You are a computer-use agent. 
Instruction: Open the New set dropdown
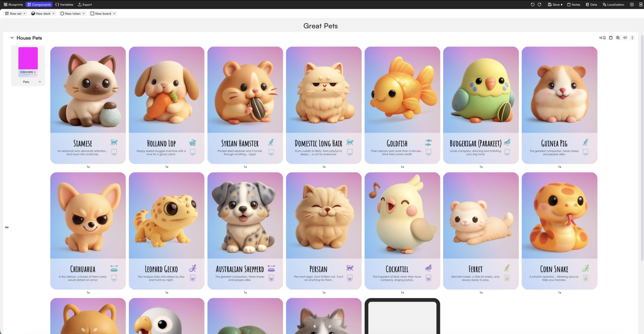[x=15, y=14]
